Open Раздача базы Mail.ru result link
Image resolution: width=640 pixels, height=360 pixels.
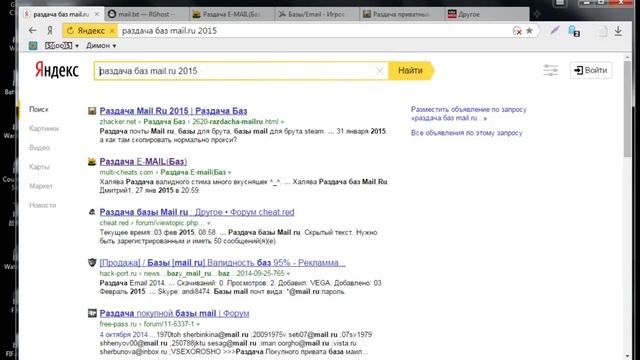click(197, 212)
